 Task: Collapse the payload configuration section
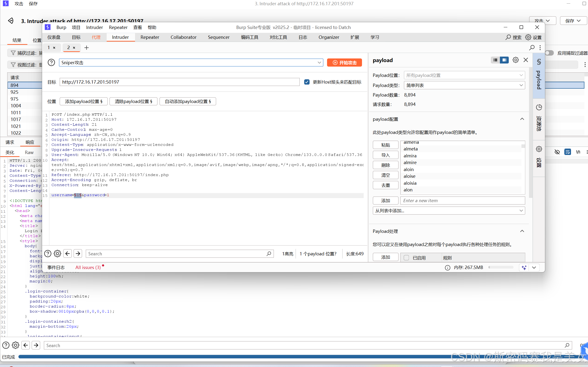pyautogui.click(x=522, y=119)
